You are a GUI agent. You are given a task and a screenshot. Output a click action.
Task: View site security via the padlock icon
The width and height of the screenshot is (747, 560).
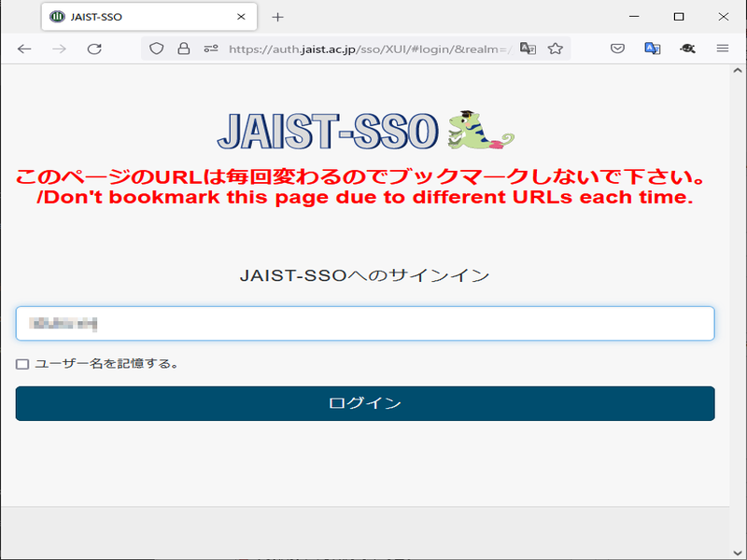tap(184, 49)
